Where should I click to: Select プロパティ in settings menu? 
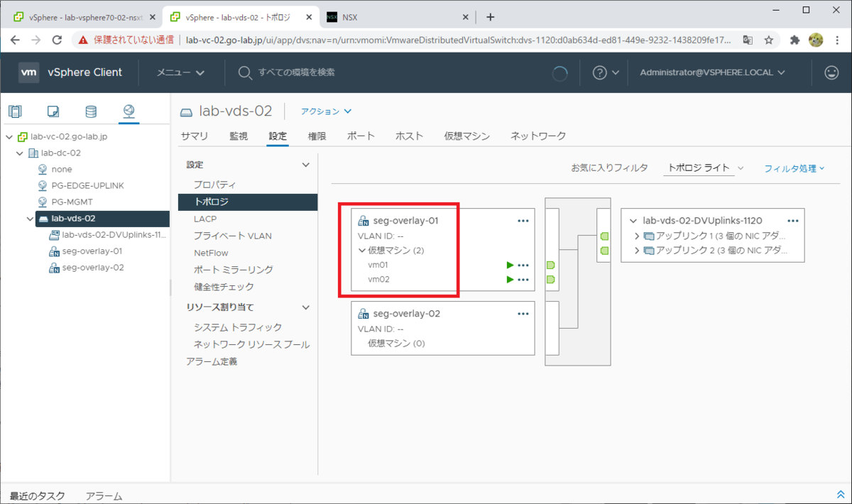215,185
